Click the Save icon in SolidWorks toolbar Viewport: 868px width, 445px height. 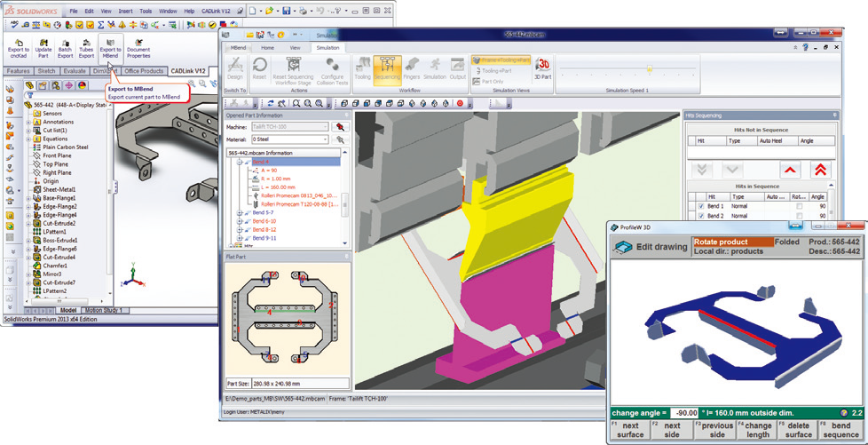(287, 11)
